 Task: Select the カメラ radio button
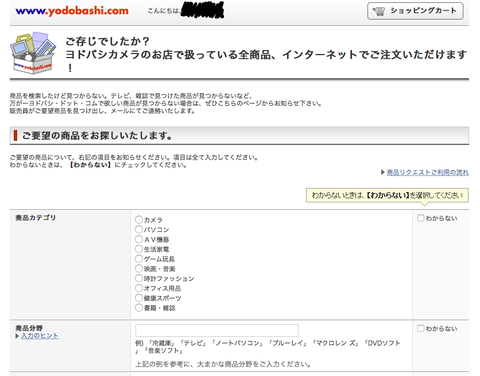pos(139,220)
